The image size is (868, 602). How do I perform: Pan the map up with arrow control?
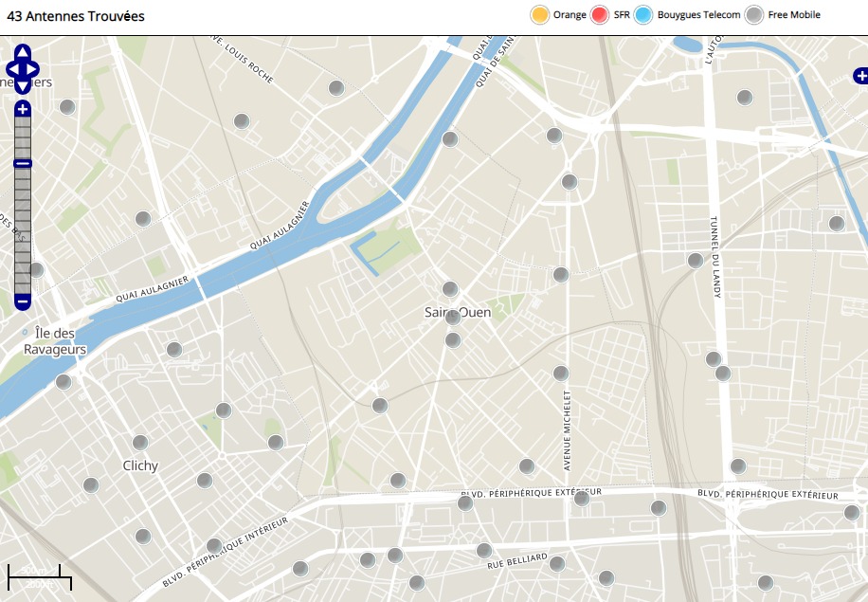click(23, 52)
